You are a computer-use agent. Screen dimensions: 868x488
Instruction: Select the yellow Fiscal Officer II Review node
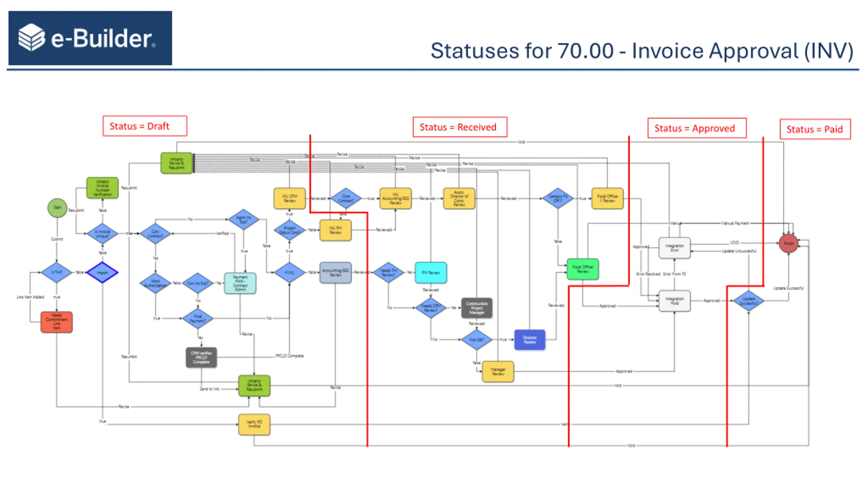pyautogui.click(x=607, y=198)
